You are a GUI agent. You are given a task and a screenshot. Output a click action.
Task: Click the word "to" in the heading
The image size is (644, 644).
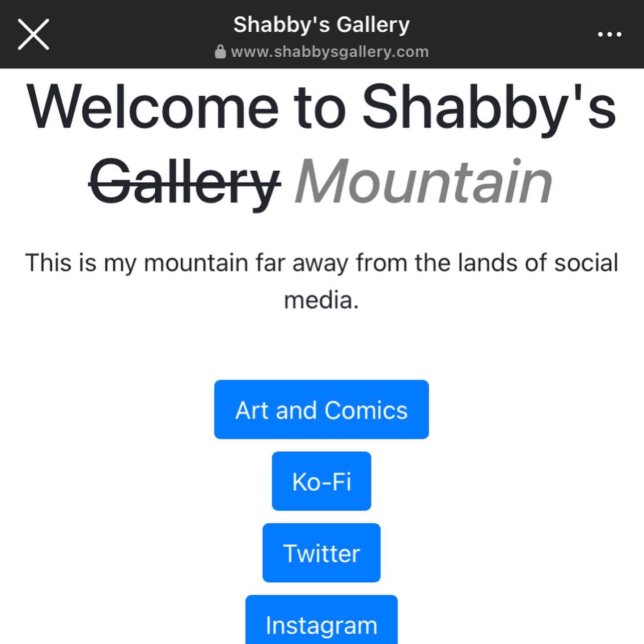[x=320, y=107]
